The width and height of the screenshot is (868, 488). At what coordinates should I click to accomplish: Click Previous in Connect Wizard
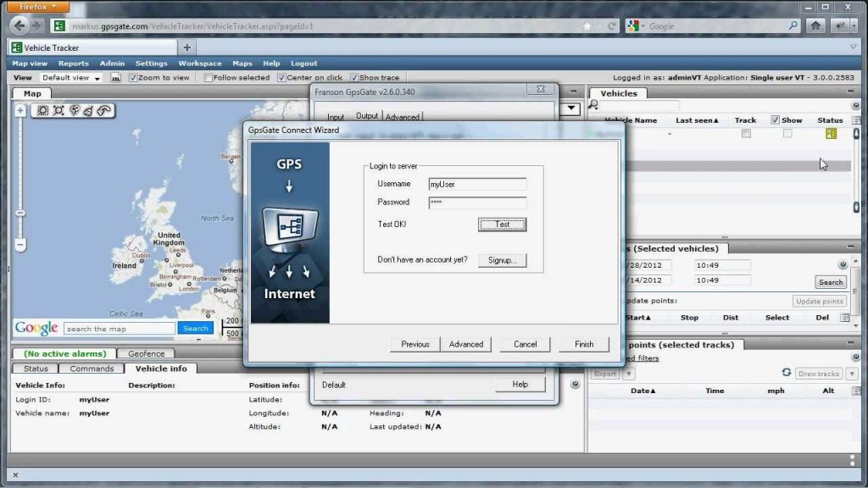[x=415, y=344]
